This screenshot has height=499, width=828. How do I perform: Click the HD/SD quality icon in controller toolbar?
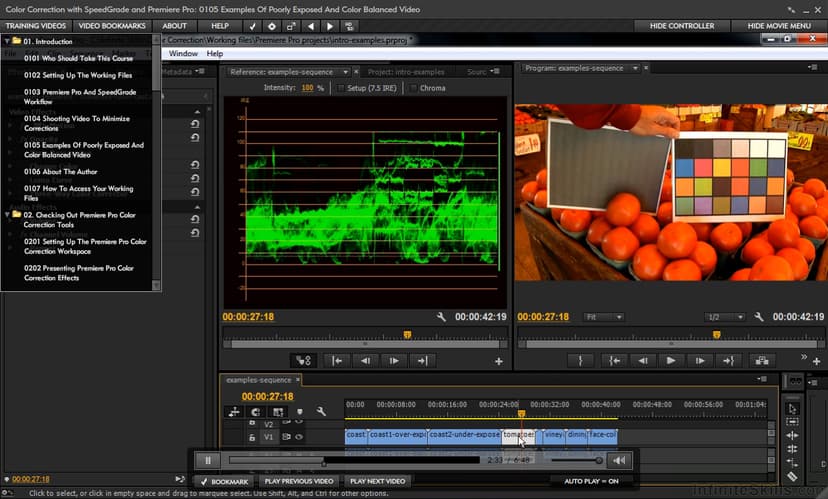point(349,26)
